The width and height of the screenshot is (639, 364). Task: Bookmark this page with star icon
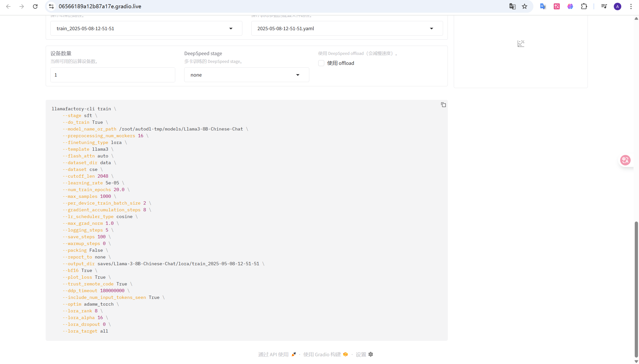pos(524,6)
